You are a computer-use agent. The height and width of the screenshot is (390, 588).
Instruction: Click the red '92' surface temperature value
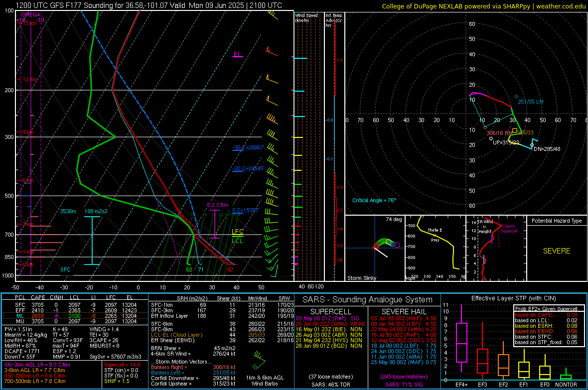[x=230, y=269]
